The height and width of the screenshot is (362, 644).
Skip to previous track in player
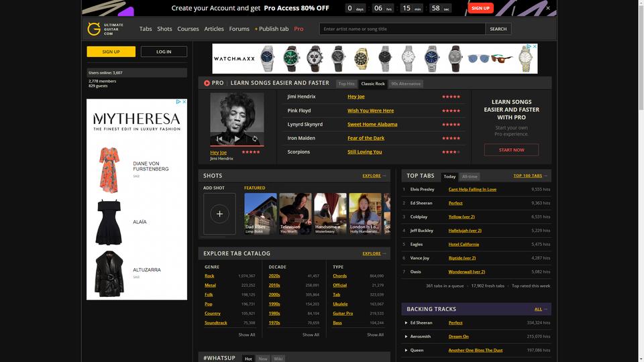tap(219, 139)
